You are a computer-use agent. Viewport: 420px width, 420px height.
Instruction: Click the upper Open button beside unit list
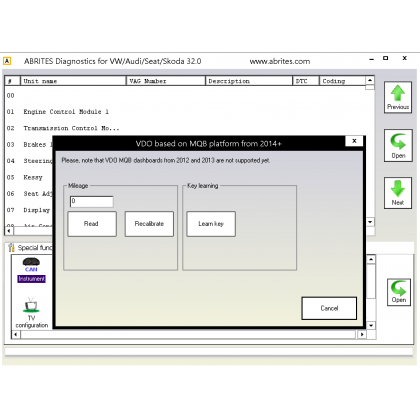(x=398, y=145)
